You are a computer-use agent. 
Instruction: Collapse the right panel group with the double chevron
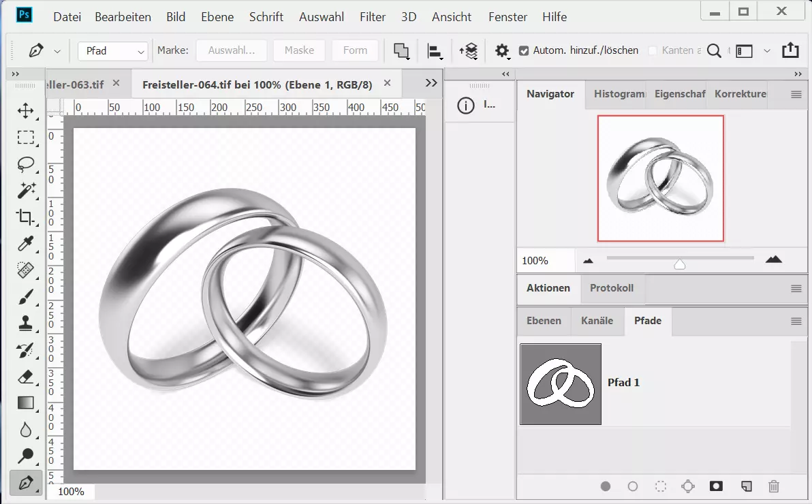[x=797, y=74]
